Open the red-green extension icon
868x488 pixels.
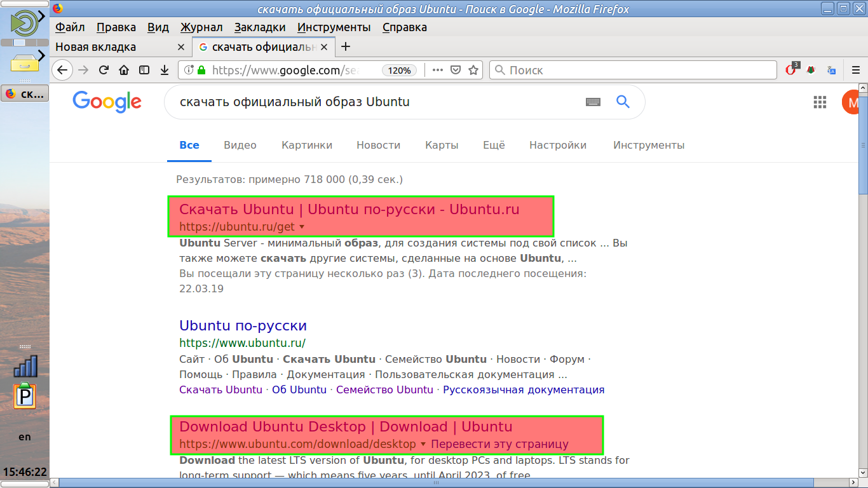811,70
